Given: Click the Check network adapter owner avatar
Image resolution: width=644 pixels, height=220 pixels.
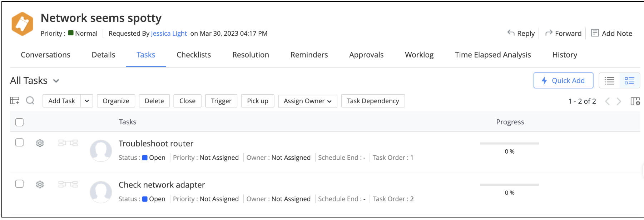Looking at the screenshot, I should click(101, 192).
